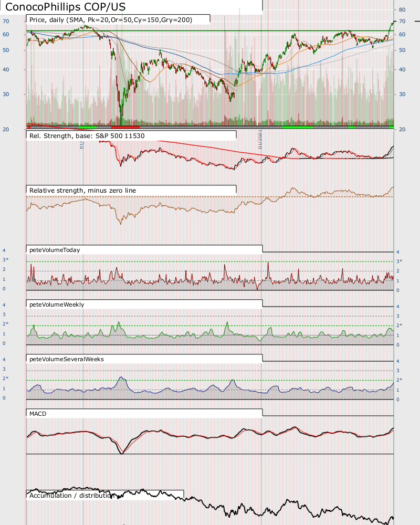The width and height of the screenshot is (420, 525).
Task: Select the peteVolumeToday panel title
Action: [x=55, y=250]
